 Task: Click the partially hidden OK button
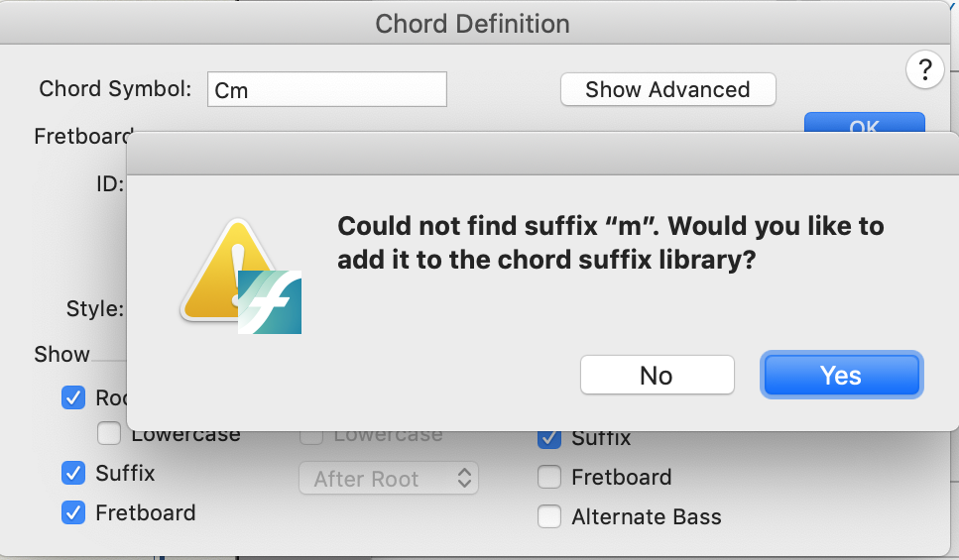(x=864, y=123)
